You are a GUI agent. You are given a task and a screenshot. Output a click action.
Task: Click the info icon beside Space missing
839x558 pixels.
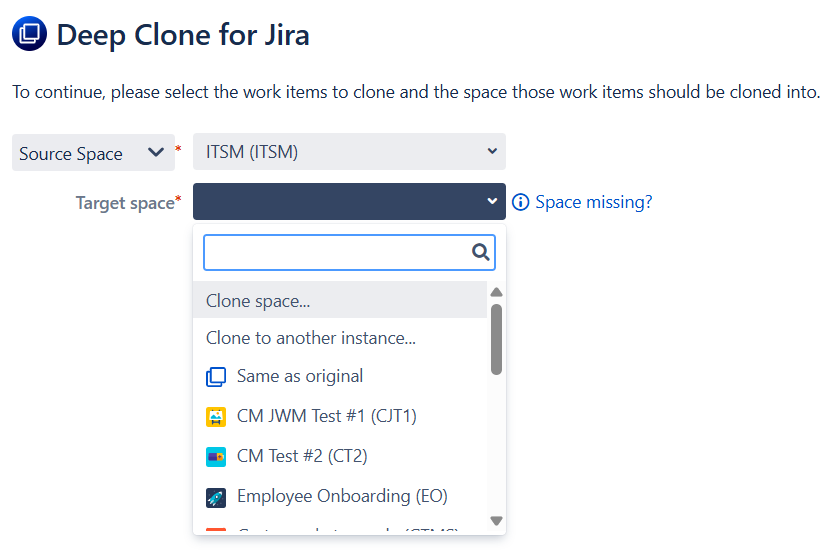coord(520,202)
